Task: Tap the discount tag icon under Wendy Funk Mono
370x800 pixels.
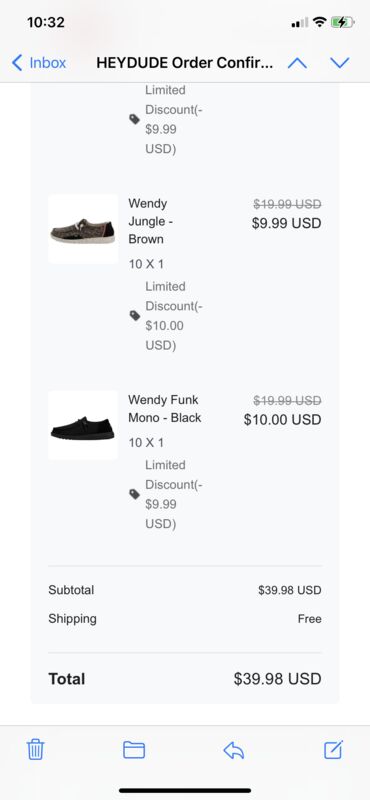Action: 135,494
